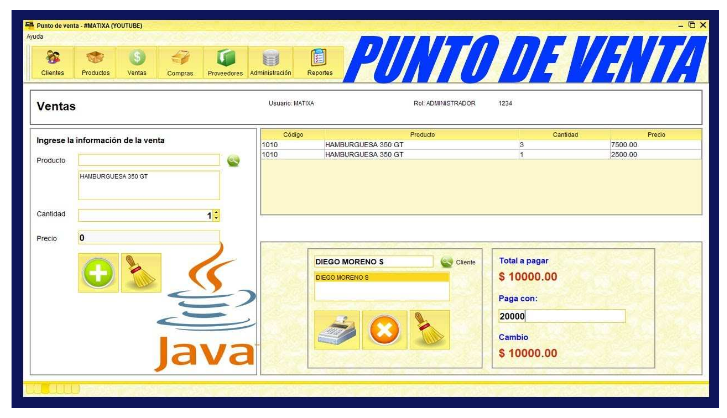The image size is (727, 418).
Task: Open the Proveedores toolbar icon
Action: click(x=225, y=62)
